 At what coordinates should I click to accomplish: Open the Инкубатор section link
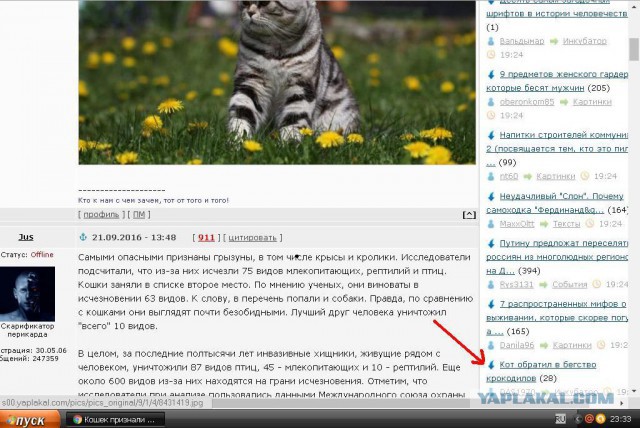point(584,41)
